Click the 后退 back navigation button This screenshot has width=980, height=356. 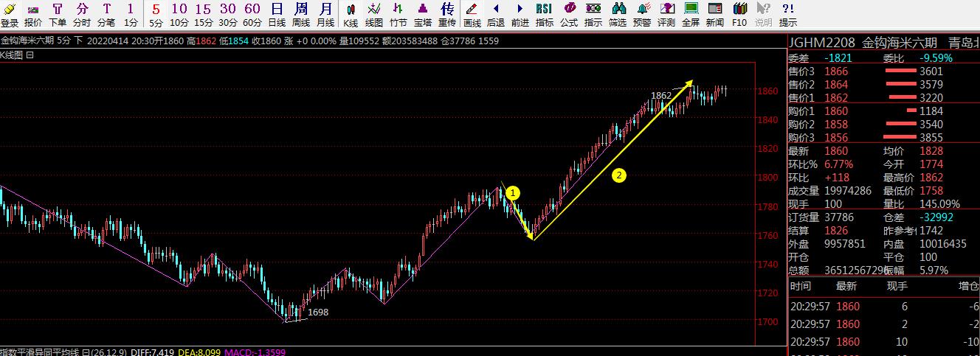[x=495, y=14]
